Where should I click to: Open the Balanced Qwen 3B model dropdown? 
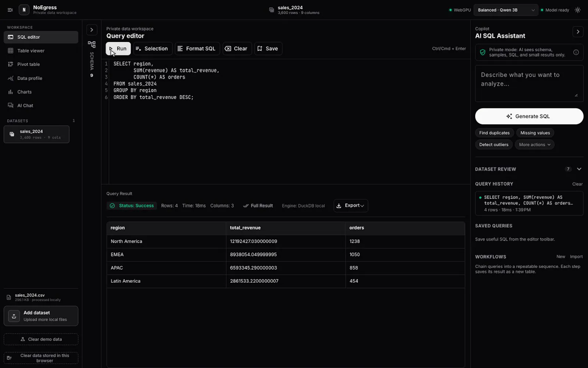[506, 10]
